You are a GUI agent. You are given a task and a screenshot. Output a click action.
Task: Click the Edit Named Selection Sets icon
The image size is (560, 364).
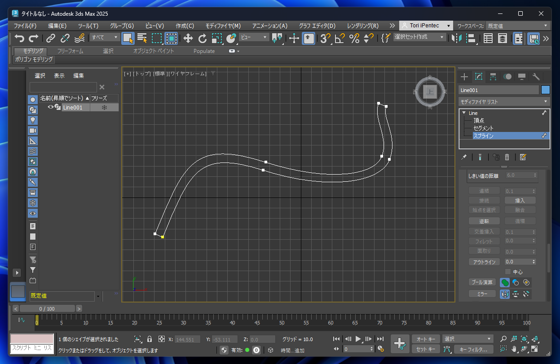coord(385,38)
